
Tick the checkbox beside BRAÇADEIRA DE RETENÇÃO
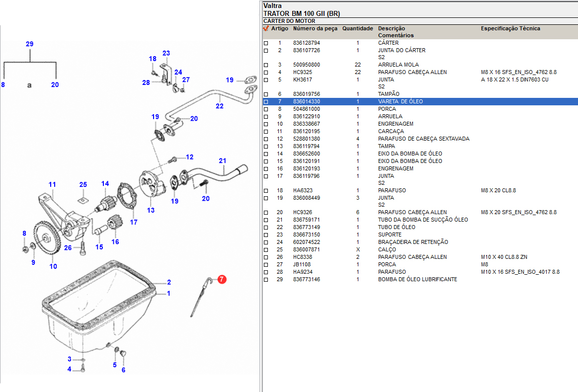266,242
